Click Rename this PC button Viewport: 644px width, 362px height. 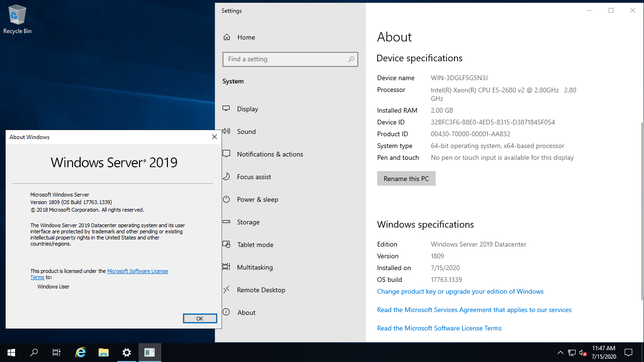[406, 179]
